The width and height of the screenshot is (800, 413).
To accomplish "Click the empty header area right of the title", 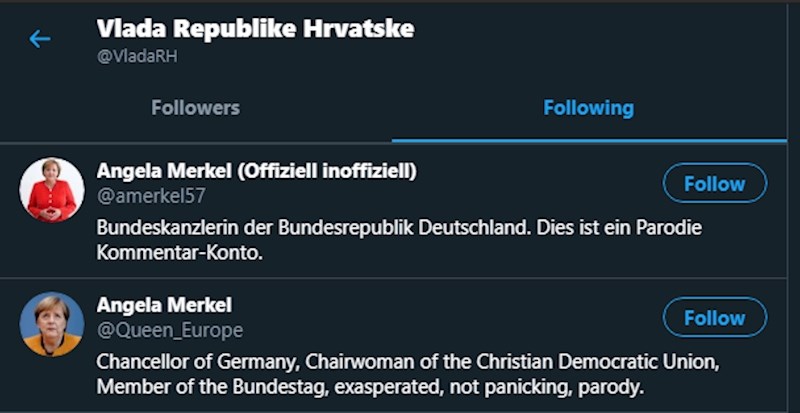I will 600,40.
